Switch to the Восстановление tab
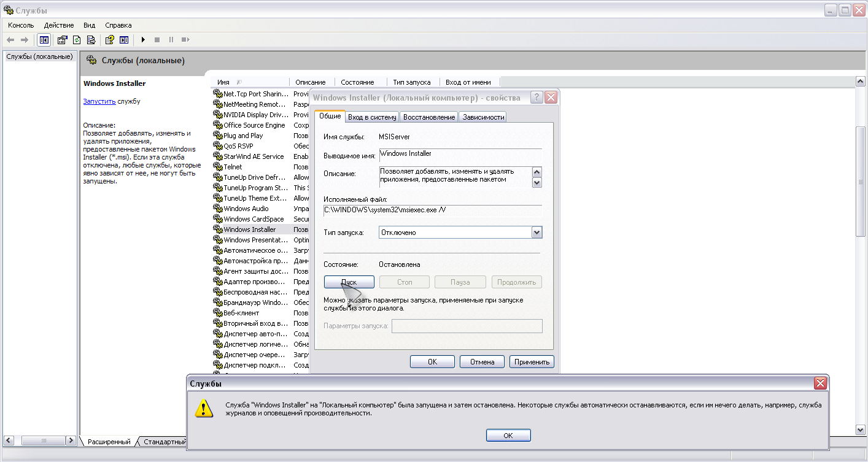Image resolution: width=868 pixels, height=462 pixels. (x=429, y=117)
